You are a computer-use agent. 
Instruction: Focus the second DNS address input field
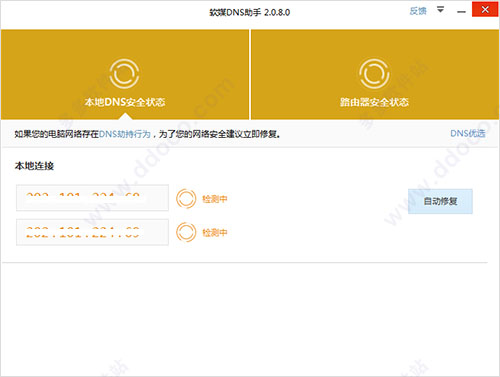92,232
